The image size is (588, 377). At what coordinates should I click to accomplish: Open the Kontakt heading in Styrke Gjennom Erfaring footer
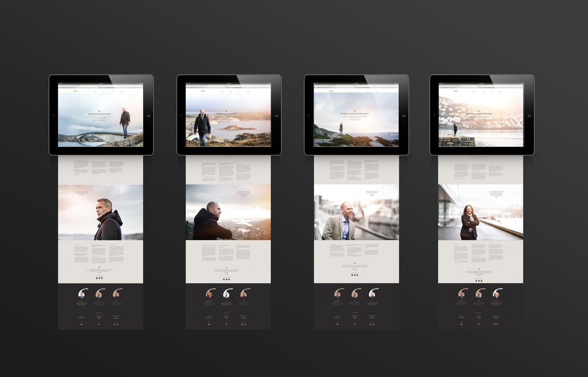coord(355,313)
